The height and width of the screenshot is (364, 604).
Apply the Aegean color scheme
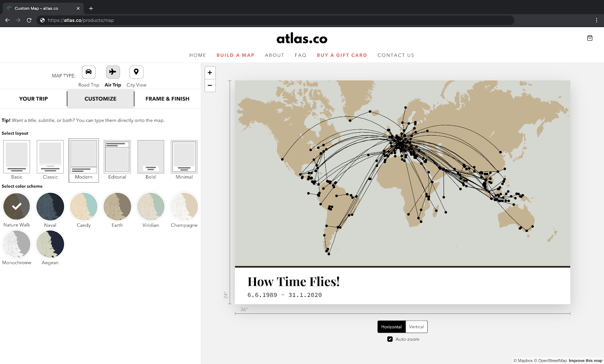tap(50, 244)
